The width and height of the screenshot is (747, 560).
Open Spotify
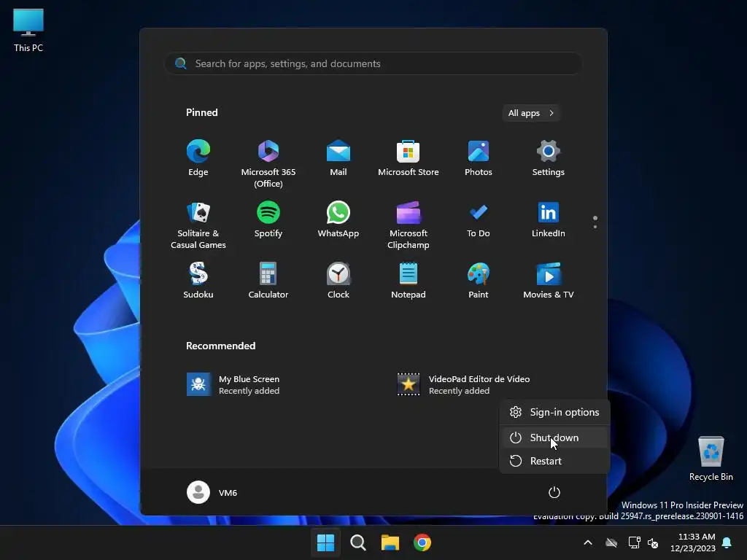[x=268, y=220]
